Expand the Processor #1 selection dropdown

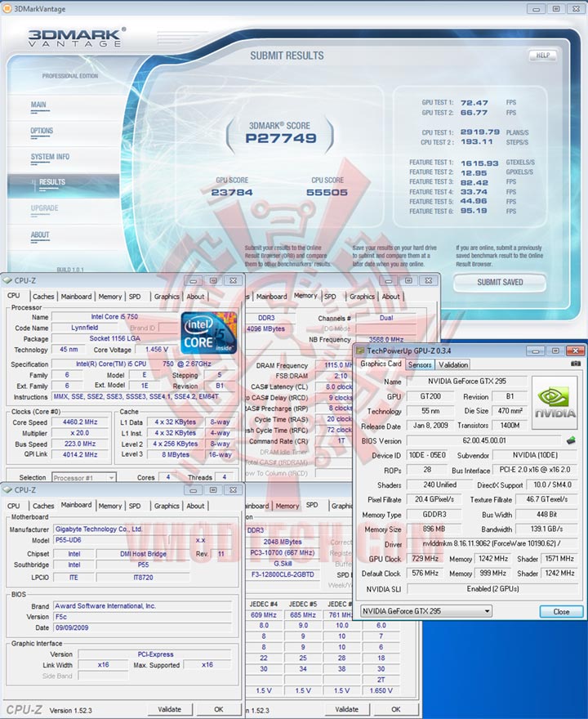[111, 478]
